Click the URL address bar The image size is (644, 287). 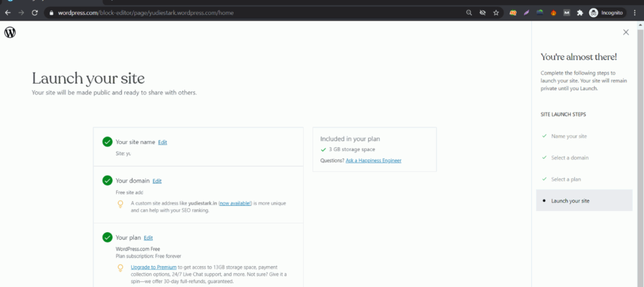pos(255,13)
